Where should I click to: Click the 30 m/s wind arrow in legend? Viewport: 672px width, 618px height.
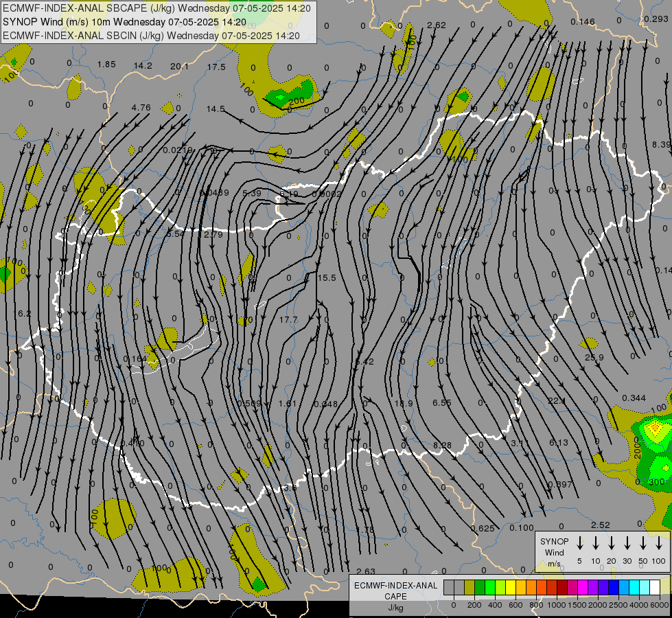(x=627, y=543)
